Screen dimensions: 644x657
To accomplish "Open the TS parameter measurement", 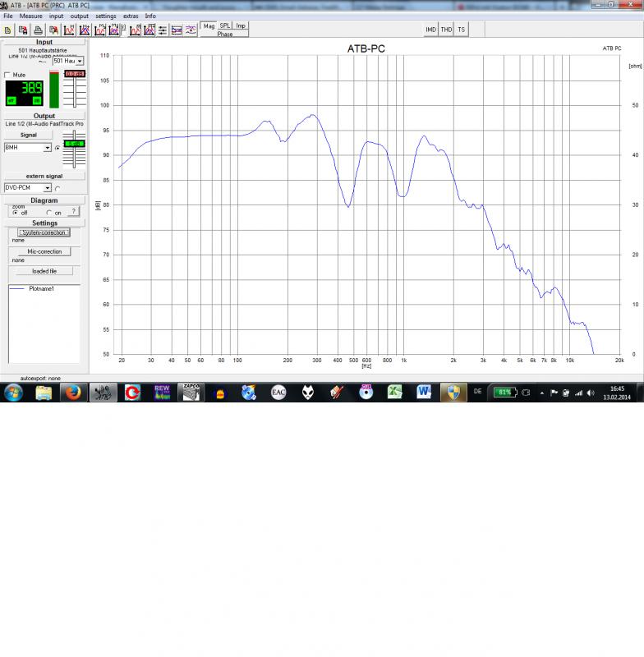I will tap(462, 30).
